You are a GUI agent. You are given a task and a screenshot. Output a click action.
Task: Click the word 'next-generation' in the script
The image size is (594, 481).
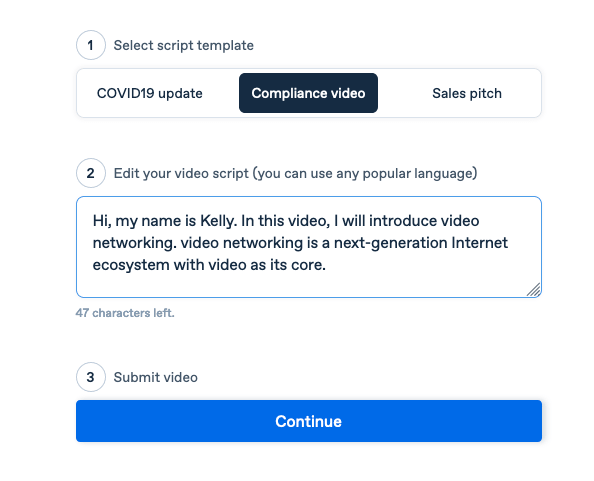(x=390, y=243)
